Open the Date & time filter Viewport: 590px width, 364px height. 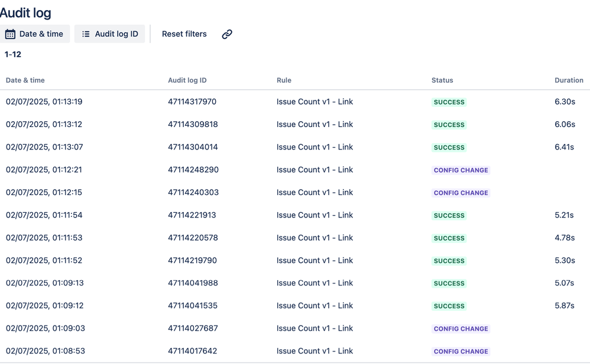point(35,34)
